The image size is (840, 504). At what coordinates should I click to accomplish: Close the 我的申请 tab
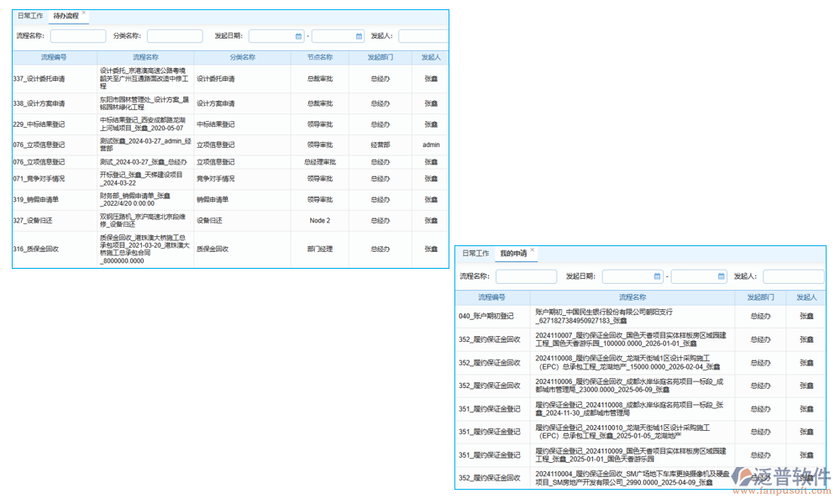[533, 250]
